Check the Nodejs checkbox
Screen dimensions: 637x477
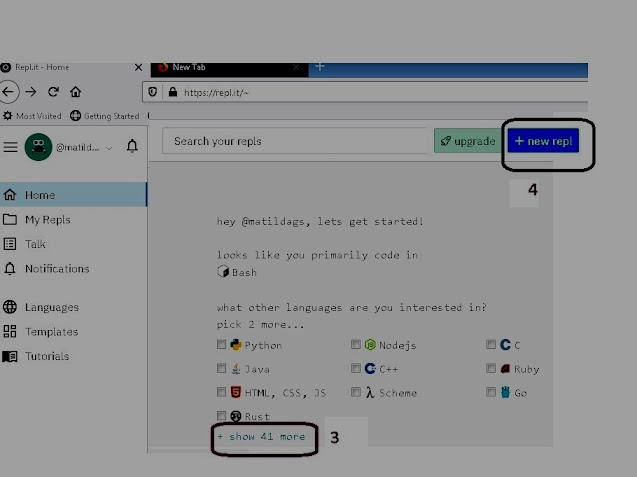355,345
